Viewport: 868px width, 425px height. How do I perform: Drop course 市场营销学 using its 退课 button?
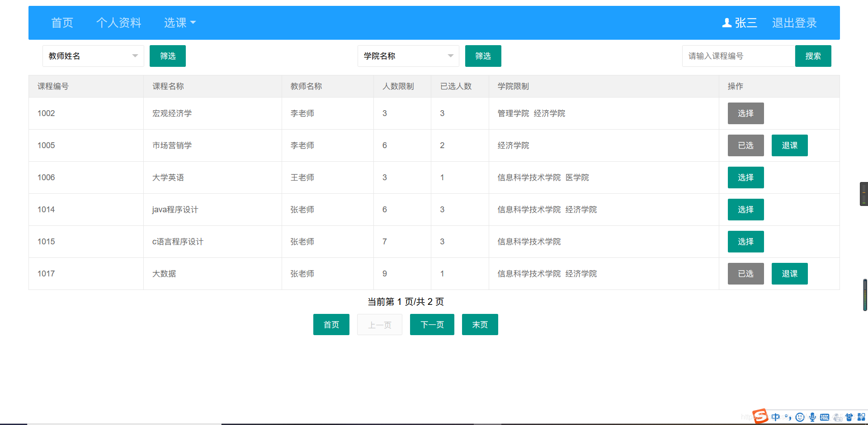click(789, 145)
